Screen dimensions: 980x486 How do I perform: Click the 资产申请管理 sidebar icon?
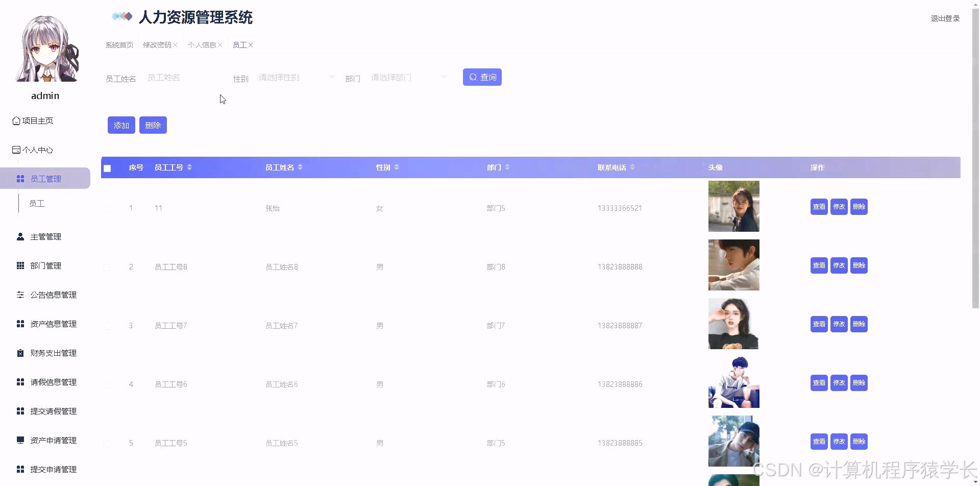(x=20, y=440)
